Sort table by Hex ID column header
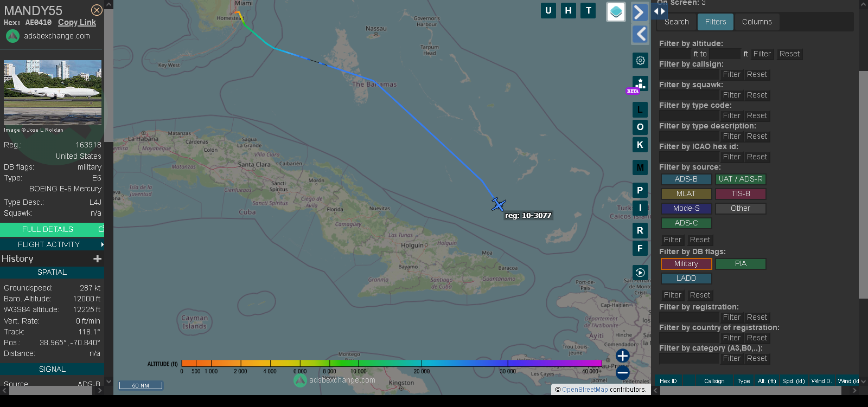This screenshot has height=407, width=868. pyautogui.click(x=668, y=381)
